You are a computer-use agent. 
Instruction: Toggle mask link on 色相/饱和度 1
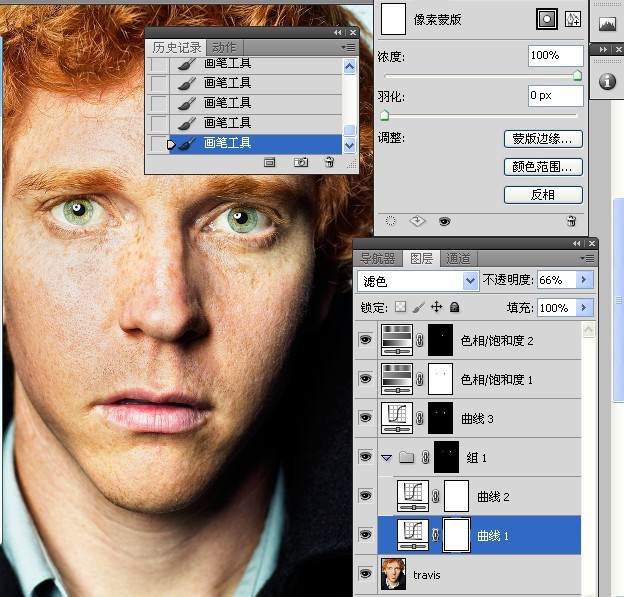[x=419, y=379]
